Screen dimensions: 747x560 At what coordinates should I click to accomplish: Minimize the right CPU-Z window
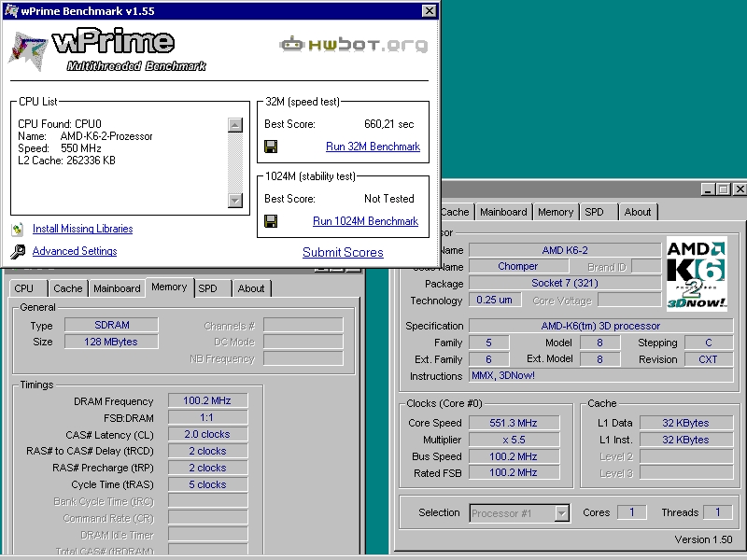coord(708,189)
